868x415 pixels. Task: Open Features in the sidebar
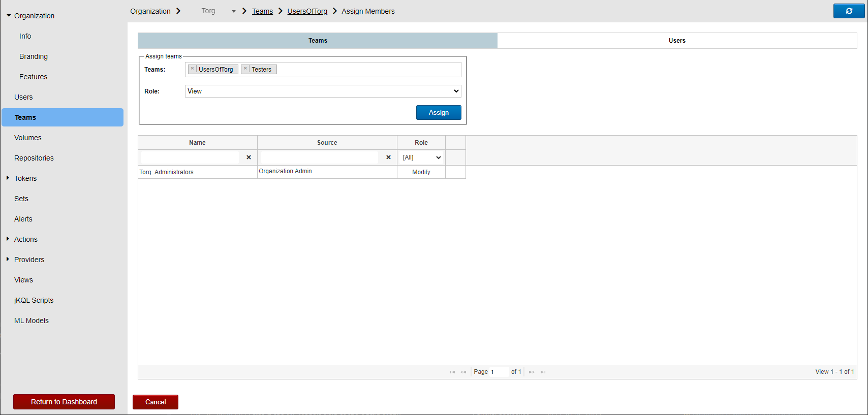pos(34,77)
